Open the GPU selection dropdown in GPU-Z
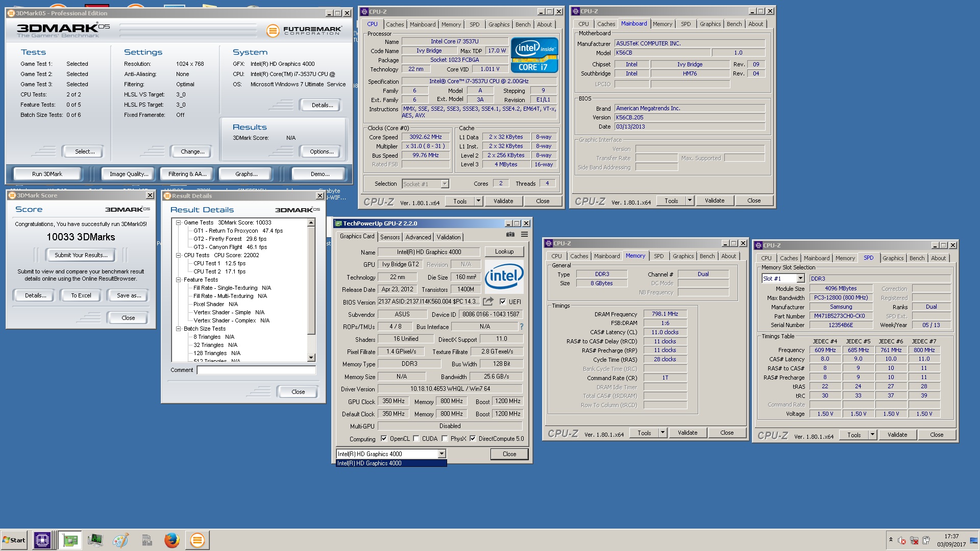The width and height of the screenshot is (980, 551). [x=442, y=454]
